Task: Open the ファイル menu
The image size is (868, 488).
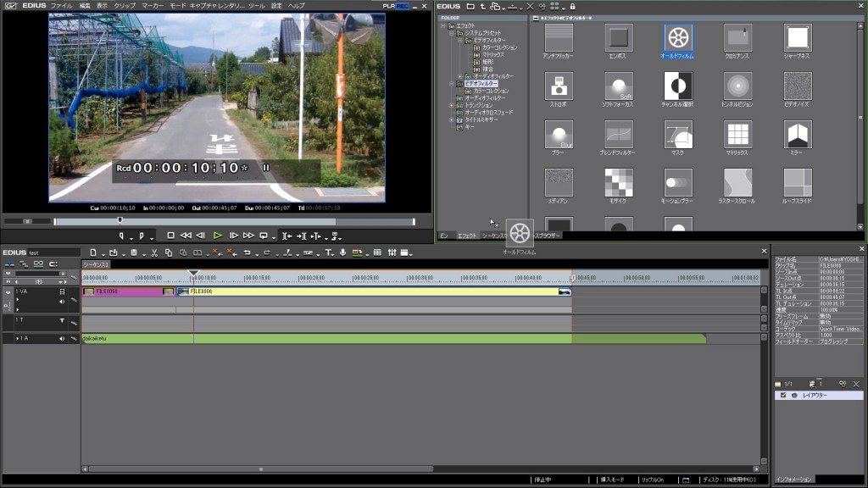Action: tap(61, 6)
